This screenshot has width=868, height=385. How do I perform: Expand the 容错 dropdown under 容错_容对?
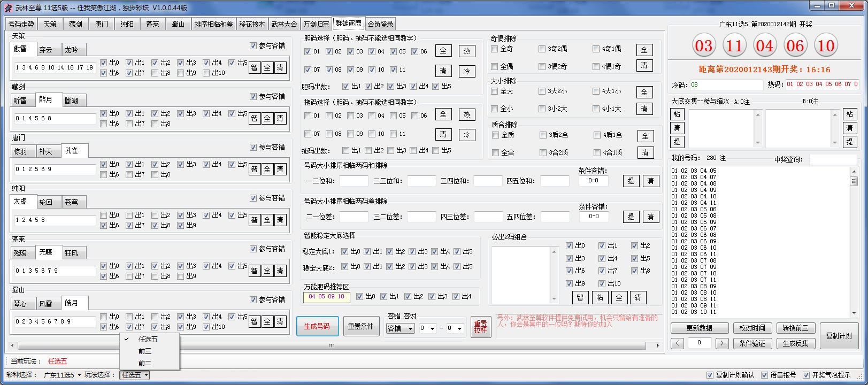point(400,328)
